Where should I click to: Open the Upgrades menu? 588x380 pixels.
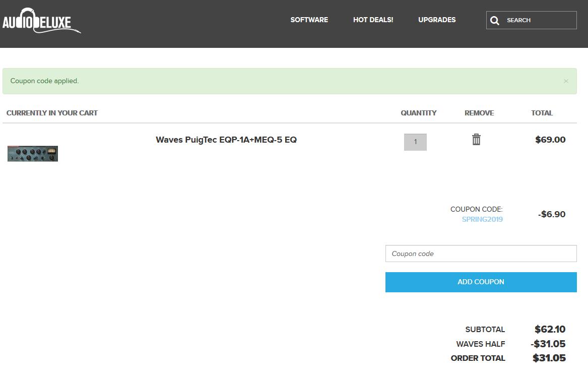[x=437, y=20]
